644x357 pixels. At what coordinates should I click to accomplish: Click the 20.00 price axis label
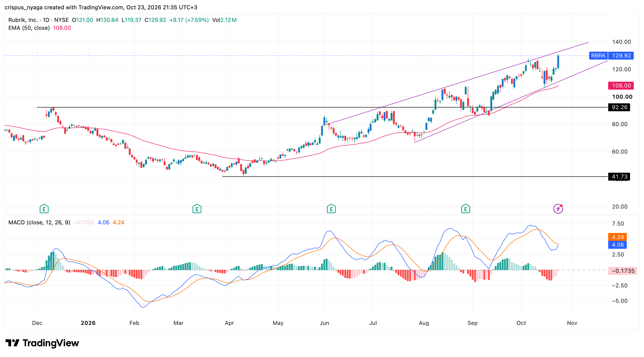click(620, 207)
